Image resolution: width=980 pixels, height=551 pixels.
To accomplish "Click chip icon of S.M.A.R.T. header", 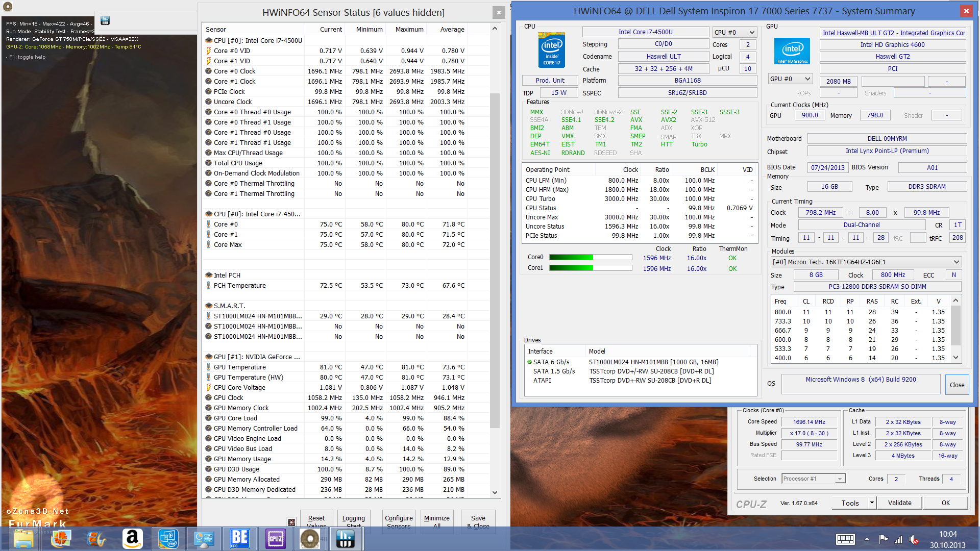I will tap(209, 306).
